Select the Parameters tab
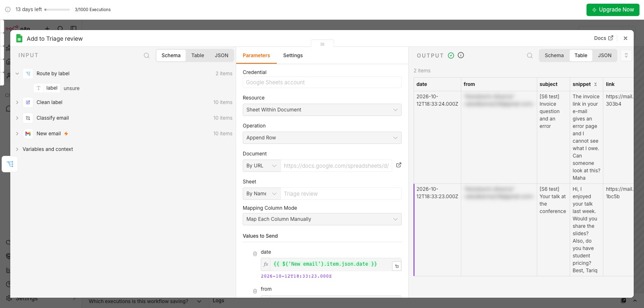Viewport: 644px width, 308px height. pyautogui.click(x=256, y=56)
